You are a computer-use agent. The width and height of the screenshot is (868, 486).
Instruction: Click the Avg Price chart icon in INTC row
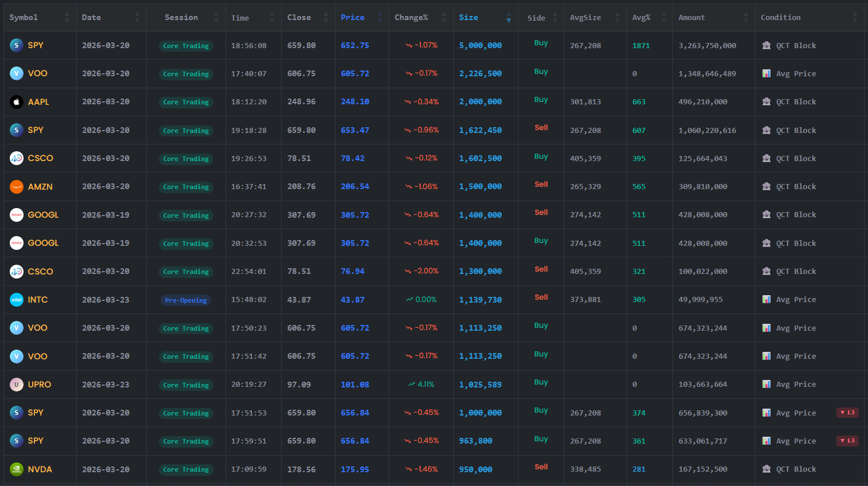(766, 300)
